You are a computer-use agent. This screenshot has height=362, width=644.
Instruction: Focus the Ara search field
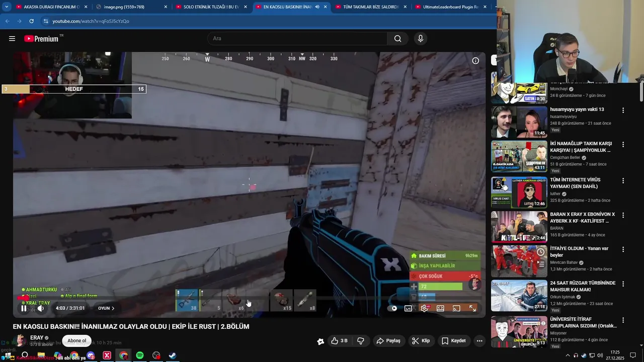point(297,39)
